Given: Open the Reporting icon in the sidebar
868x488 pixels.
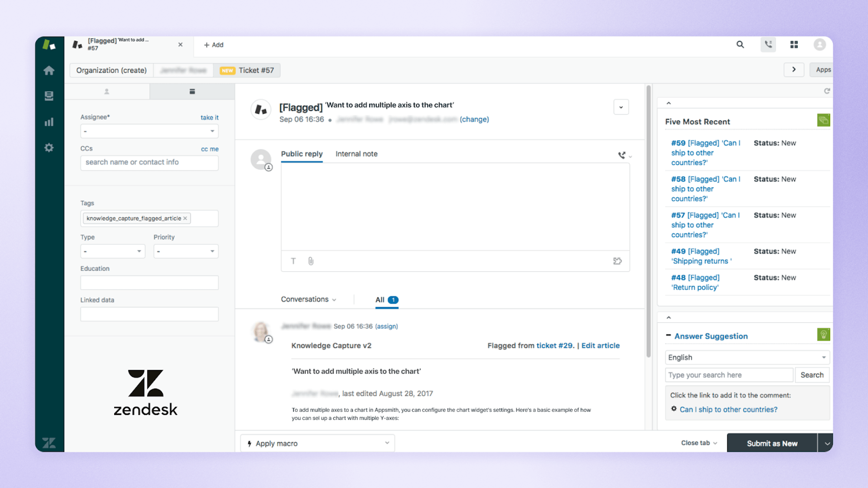Looking at the screenshot, I should point(49,122).
